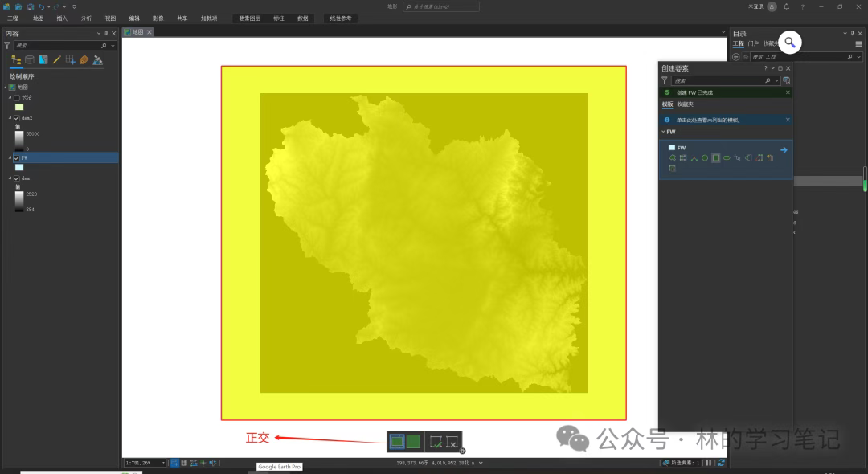Collapse the FW template group

[x=663, y=132]
